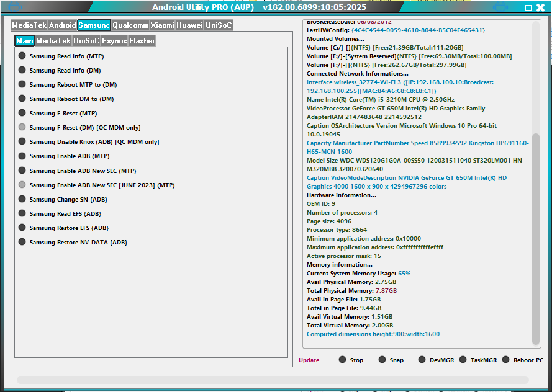The height and width of the screenshot is (392, 552).
Task: Maximize the Android Utility PRO window
Action: point(528,7)
